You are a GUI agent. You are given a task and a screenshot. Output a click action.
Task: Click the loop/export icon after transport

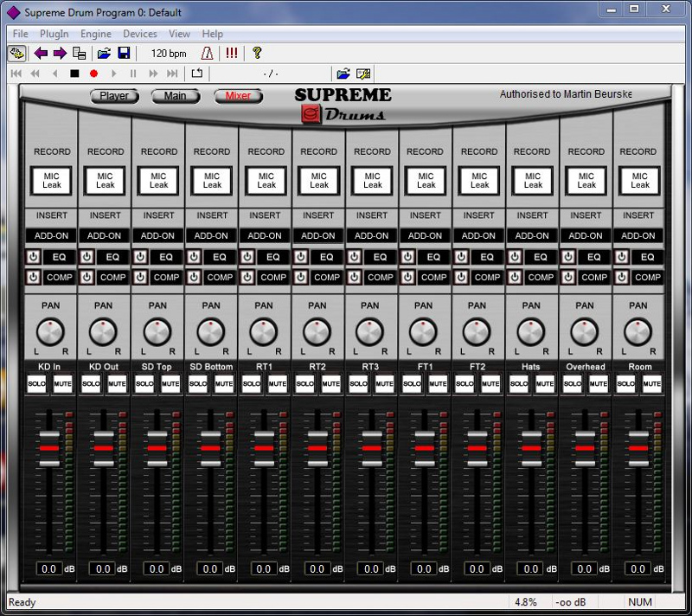197,74
